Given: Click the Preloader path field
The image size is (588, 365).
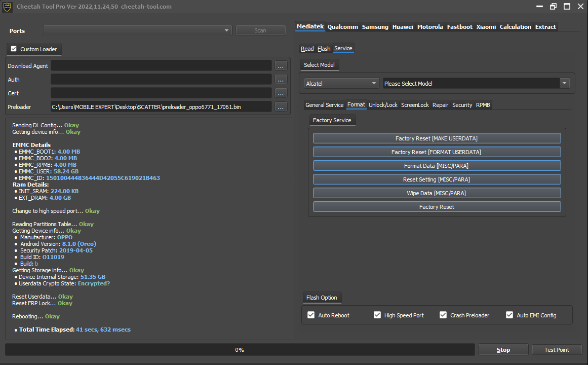Looking at the screenshot, I should click(x=161, y=107).
